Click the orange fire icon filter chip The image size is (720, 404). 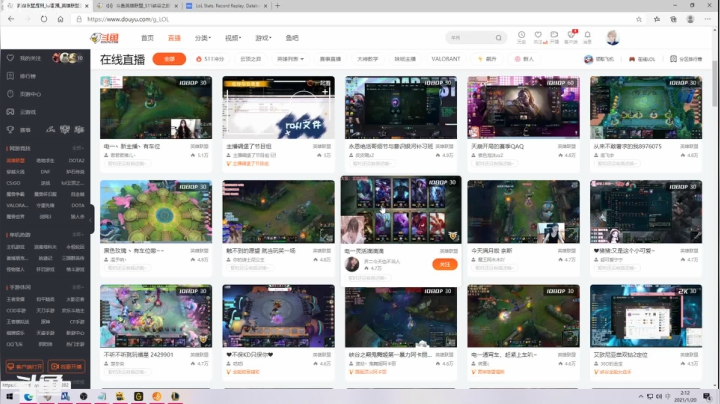click(x=210, y=59)
